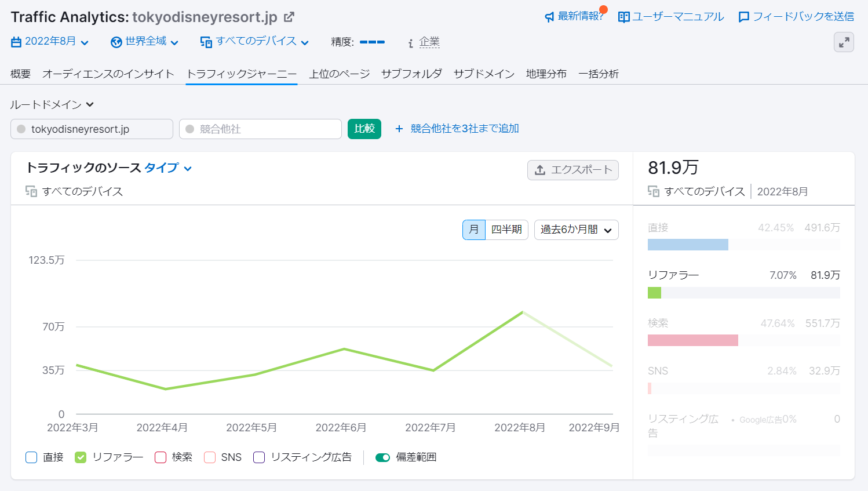This screenshot has height=491, width=868.
Task: Click the 7.07% value in the リファラー row
Action: [x=783, y=275]
